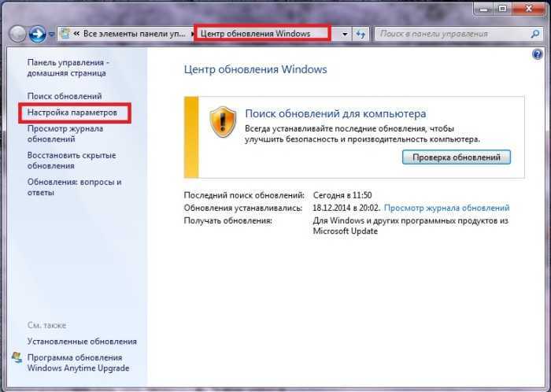
Task: Open 'Установленные обновления' link
Action: pos(82,342)
